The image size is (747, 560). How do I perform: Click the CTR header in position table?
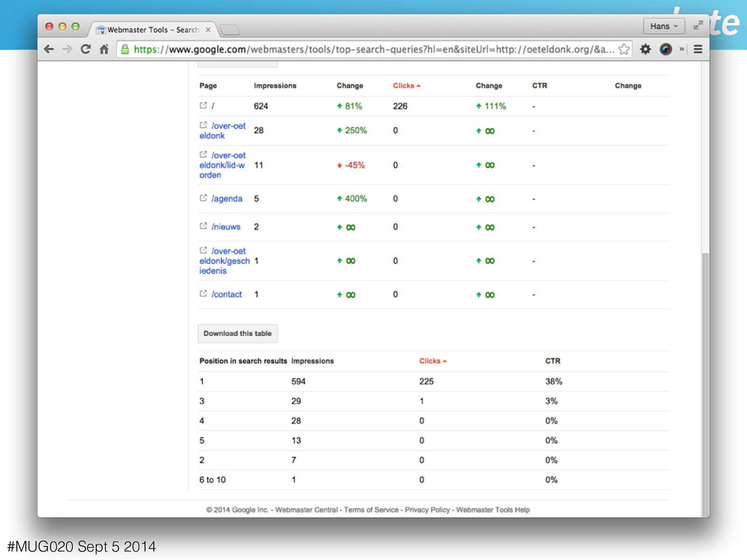(x=553, y=361)
